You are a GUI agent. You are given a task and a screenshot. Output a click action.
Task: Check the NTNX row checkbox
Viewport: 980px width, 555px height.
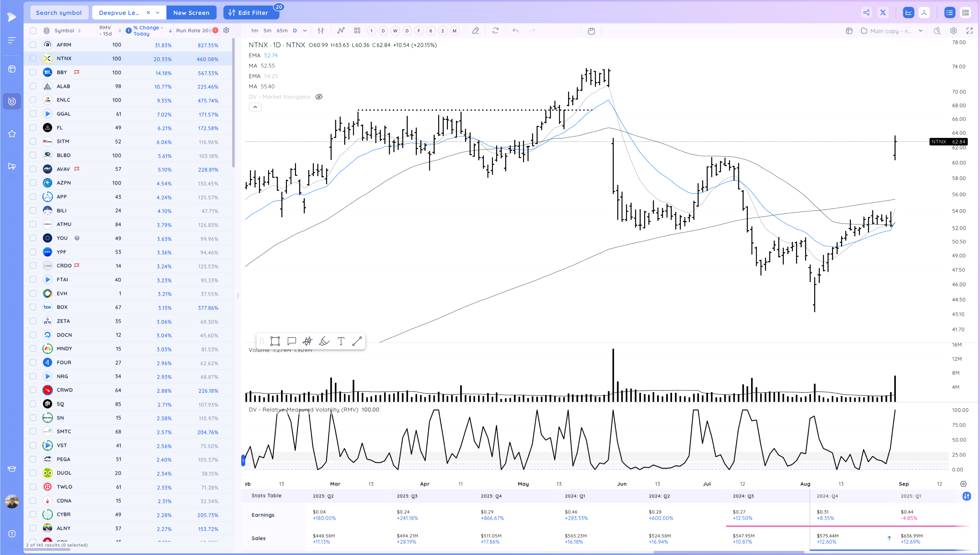(33, 59)
